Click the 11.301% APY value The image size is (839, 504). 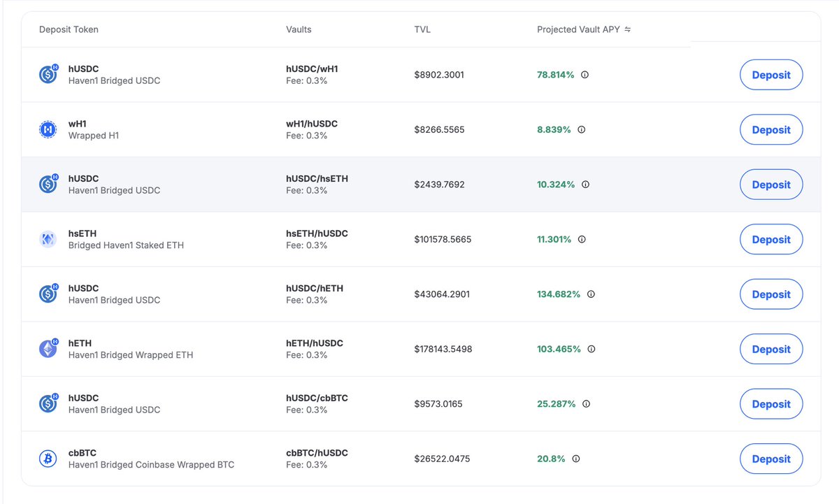point(554,239)
